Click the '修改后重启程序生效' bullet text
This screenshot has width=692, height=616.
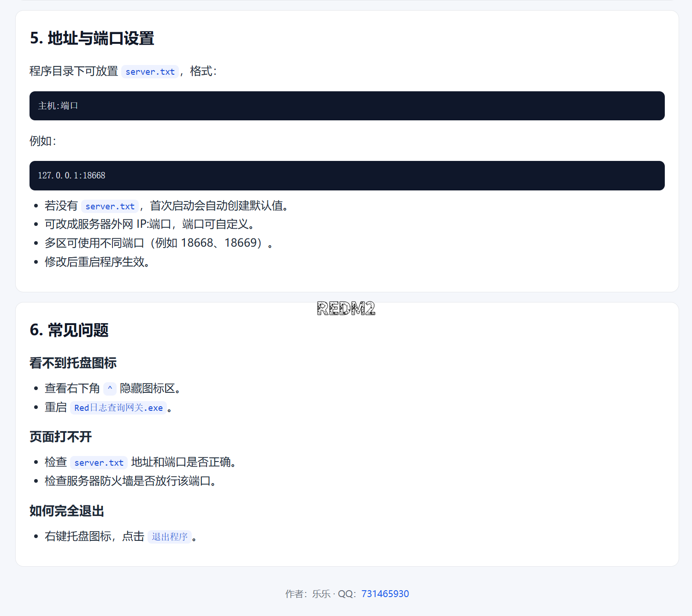click(x=97, y=262)
